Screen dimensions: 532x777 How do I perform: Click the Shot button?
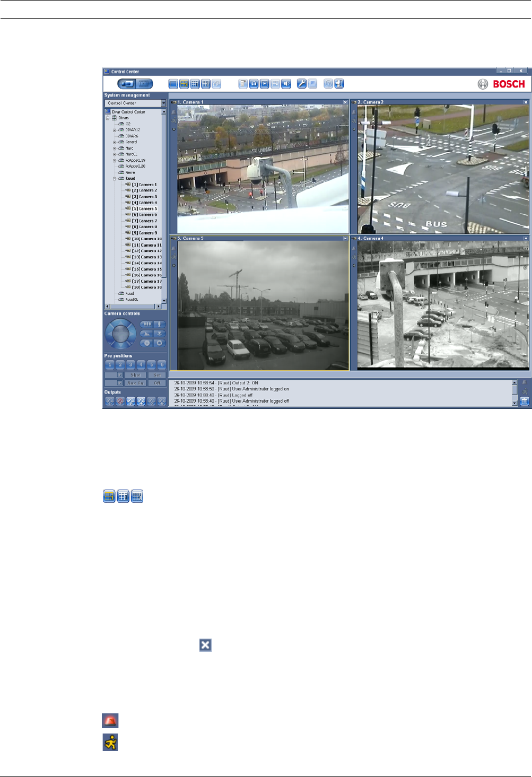pos(135,375)
